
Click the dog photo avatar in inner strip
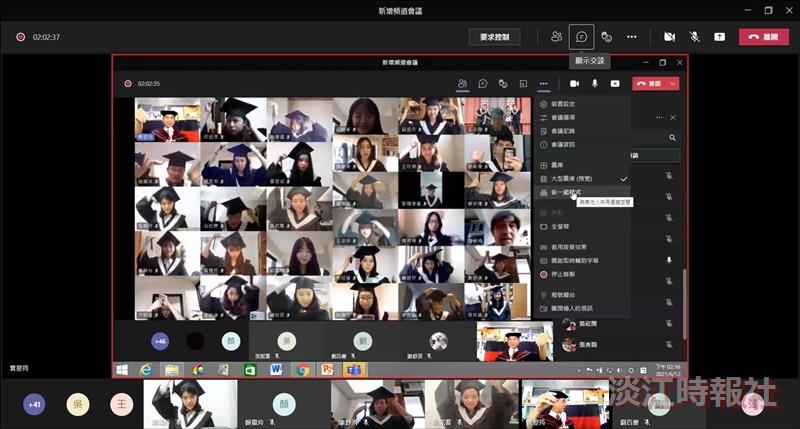438,341
